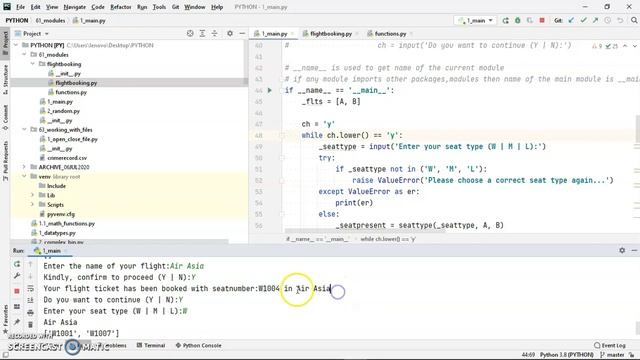Image resolution: width=640 pixels, height=360 pixels.
Task: Switch to flightbooking.py editor tab
Action: 331,33
